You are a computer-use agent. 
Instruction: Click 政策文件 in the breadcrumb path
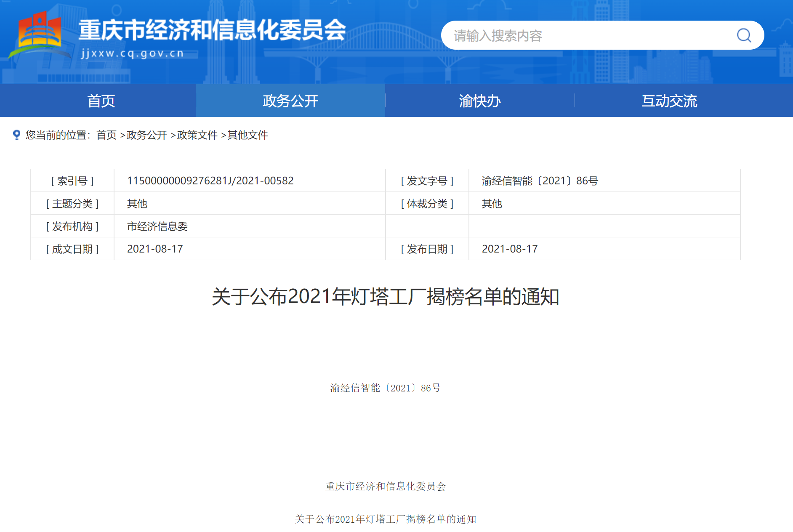point(197,135)
